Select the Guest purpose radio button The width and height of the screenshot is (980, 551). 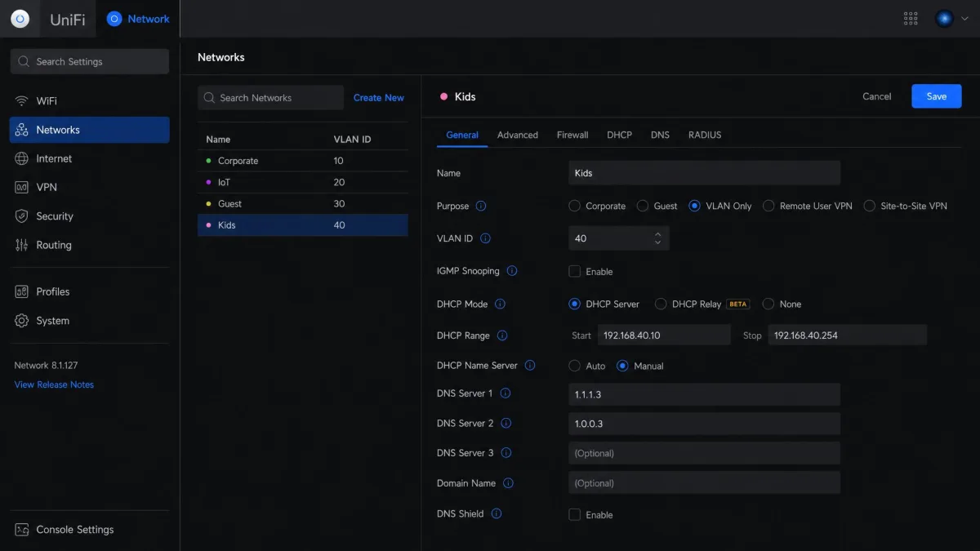click(x=643, y=206)
